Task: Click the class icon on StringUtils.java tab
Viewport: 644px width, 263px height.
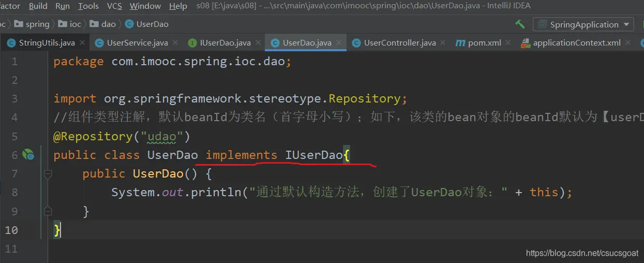Action: click(x=11, y=43)
